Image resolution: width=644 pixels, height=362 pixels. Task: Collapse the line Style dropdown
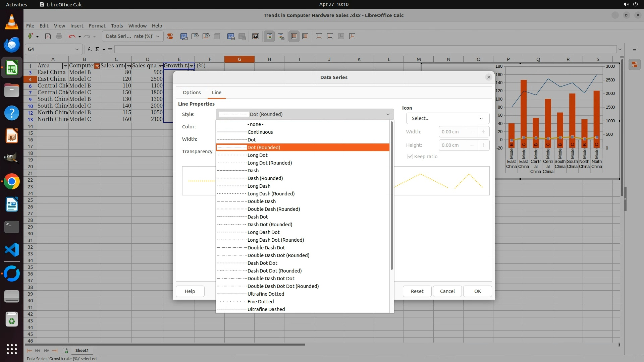[388, 114]
